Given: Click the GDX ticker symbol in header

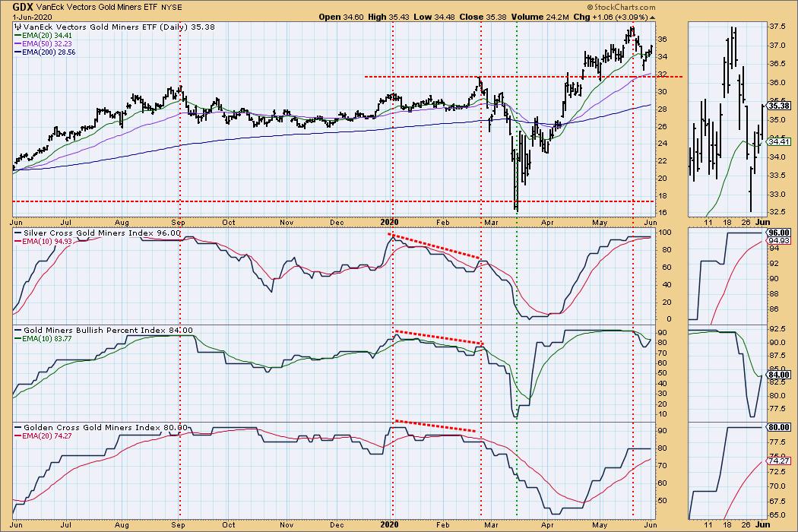Looking at the screenshot, I should (23, 7).
